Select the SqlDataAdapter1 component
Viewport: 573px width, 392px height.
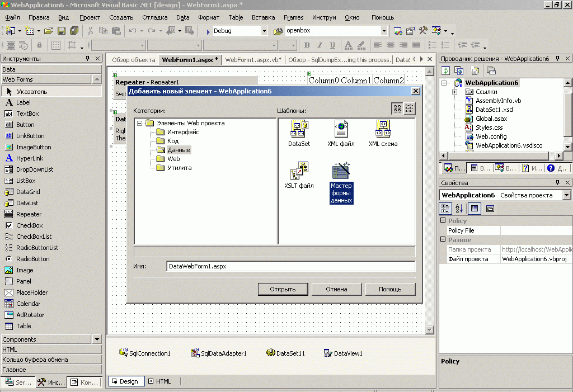[219, 353]
